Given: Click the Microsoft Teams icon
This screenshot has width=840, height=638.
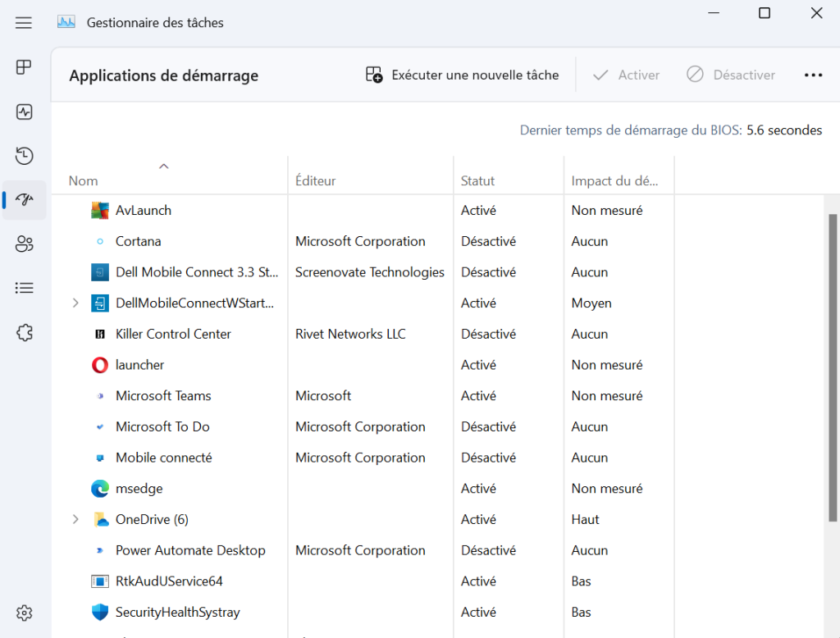Looking at the screenshot, I should [99, 396].
